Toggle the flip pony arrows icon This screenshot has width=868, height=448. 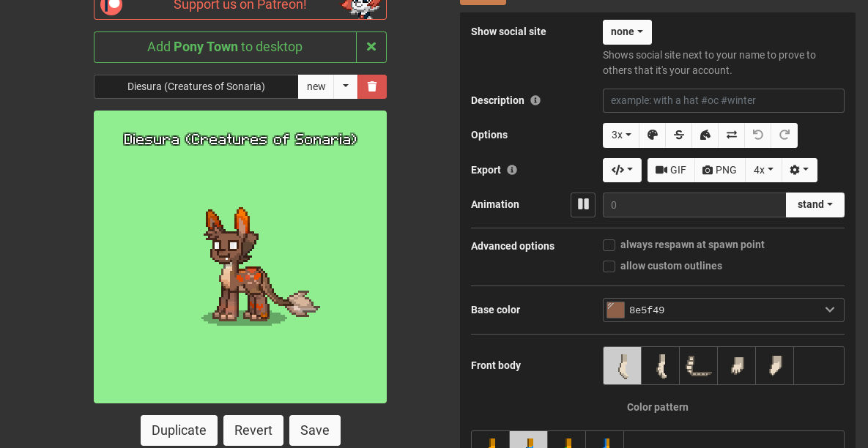click(731, 135)
